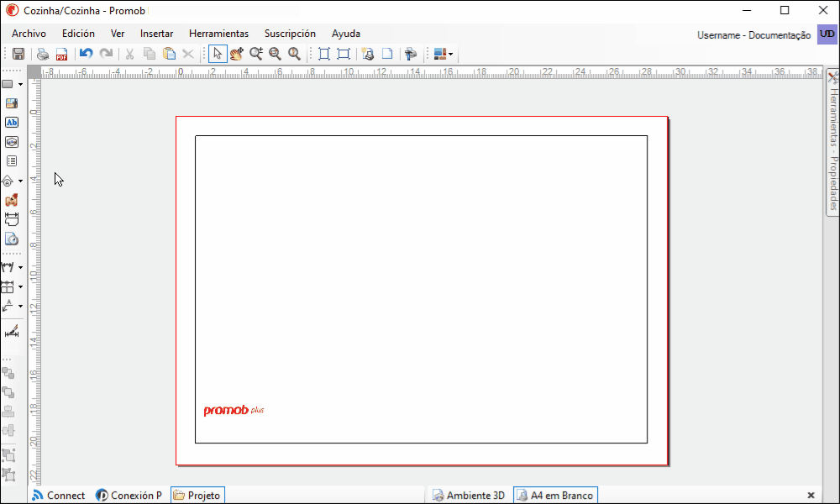The height and width of the screenshot is (504, 840).
Task: Open the colored blocks icon dropdown arrow
Action: (x=450, y=54)
